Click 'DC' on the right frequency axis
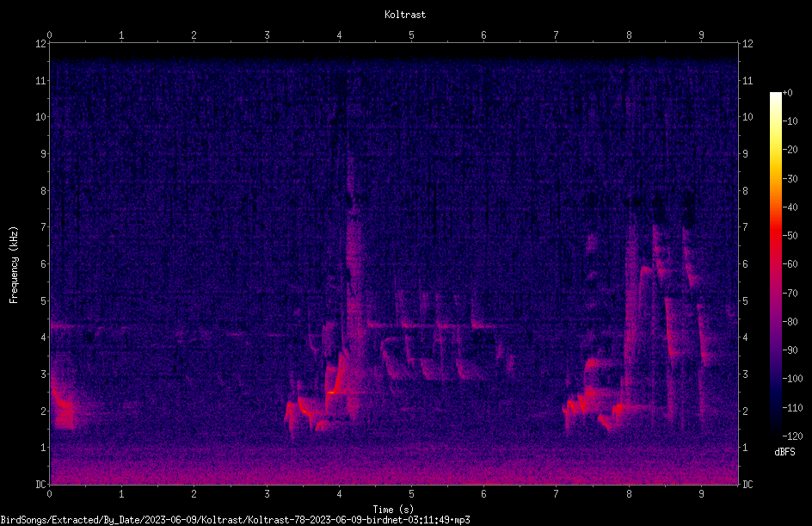Screen dimensions: 812x526 click(x=747, y=485)
